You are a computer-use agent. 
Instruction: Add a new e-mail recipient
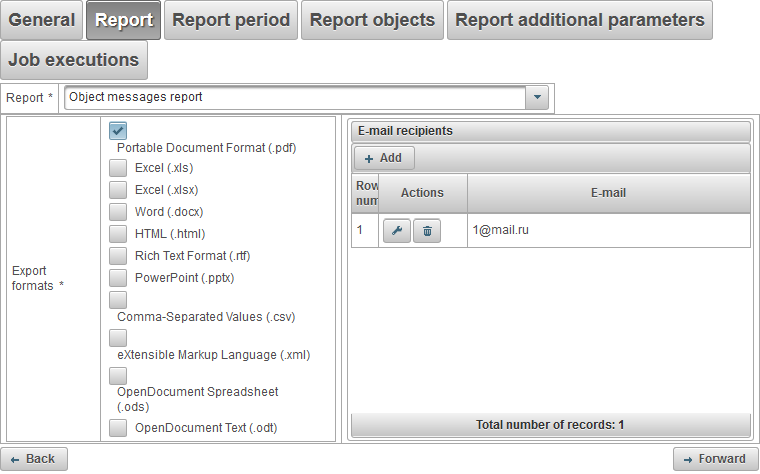383,158
